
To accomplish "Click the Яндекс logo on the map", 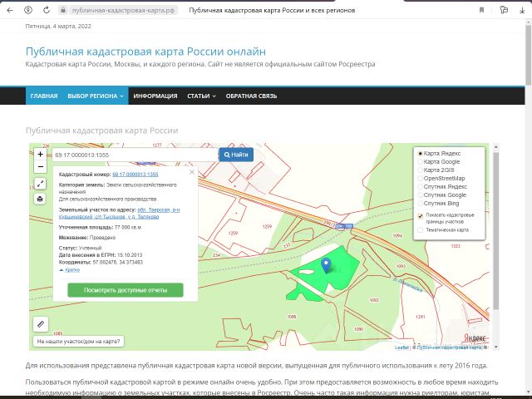I will 475,338.
